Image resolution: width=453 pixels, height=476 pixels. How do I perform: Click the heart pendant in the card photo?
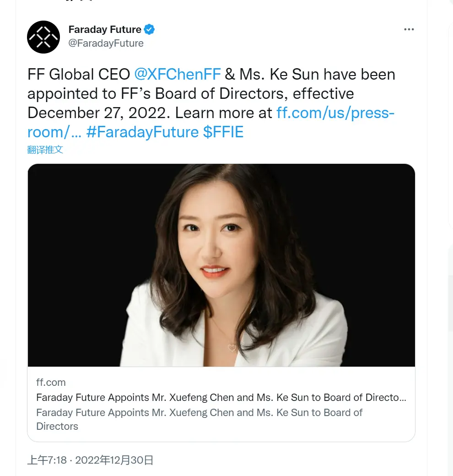(232, 348)
